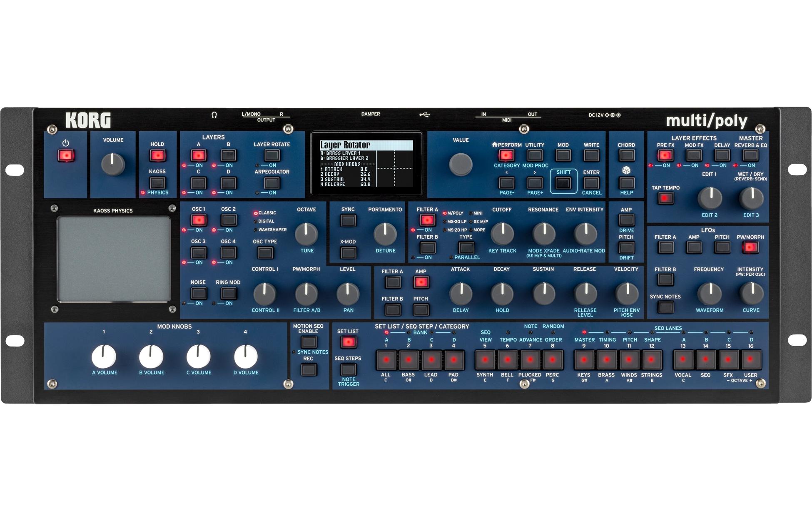Click the filter TYPE selector button
Viewport: 812px width, 511px height.
[x=466, y=248]
